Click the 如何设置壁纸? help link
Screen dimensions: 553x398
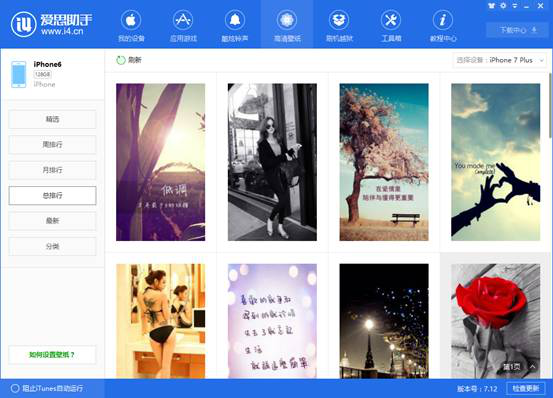52,355
